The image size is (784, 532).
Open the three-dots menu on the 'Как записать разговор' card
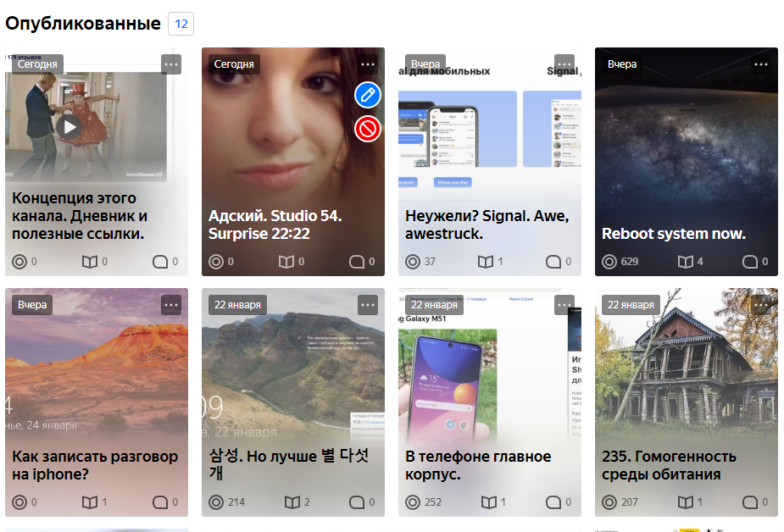pyautogui.click(x=171, y=305)
